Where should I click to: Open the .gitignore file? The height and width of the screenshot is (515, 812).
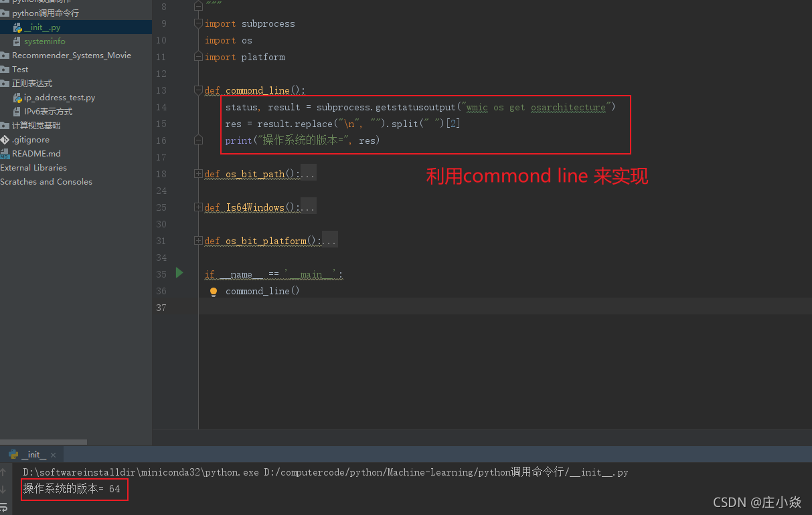tap(31, 140)
